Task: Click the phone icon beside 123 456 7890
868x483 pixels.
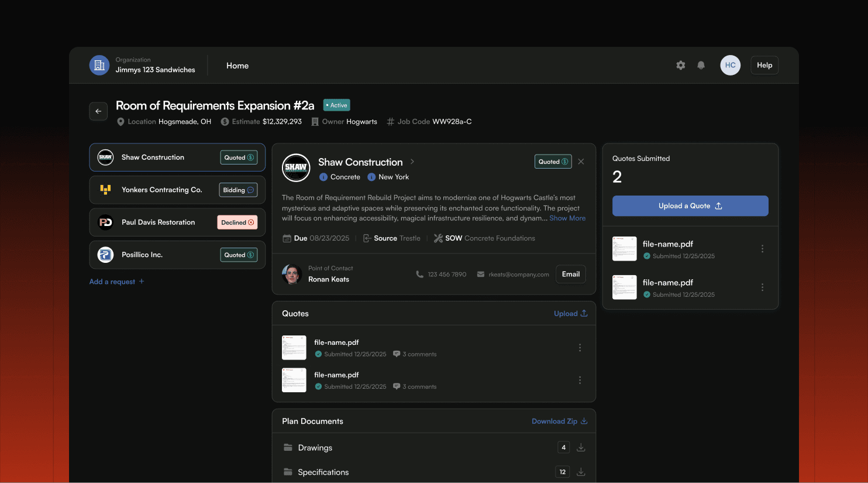Action: 419,274
